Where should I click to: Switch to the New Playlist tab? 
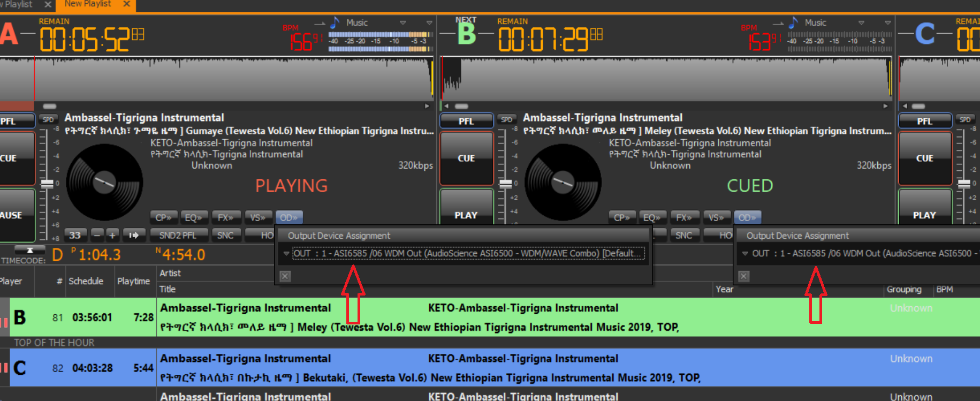[88, 4]
